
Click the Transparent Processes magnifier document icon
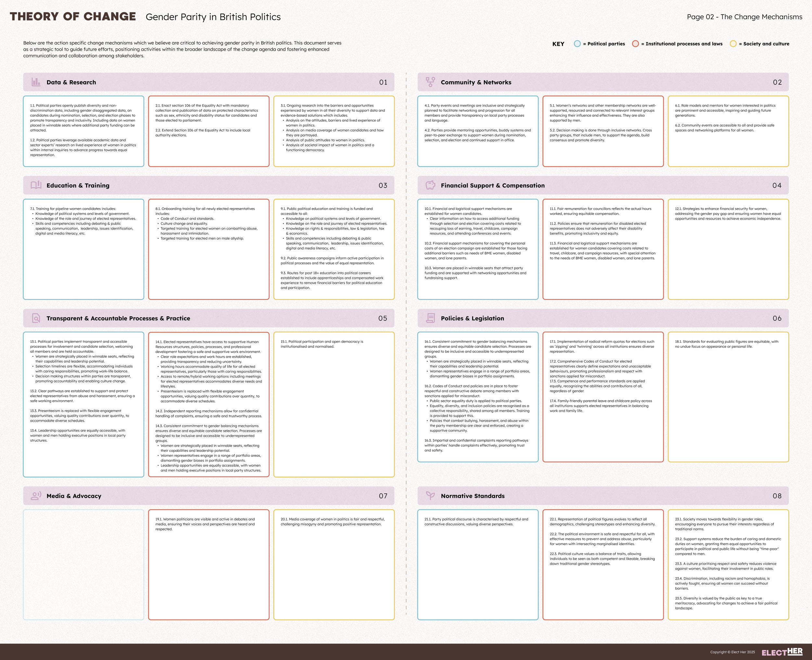click(x=36, y=318)
